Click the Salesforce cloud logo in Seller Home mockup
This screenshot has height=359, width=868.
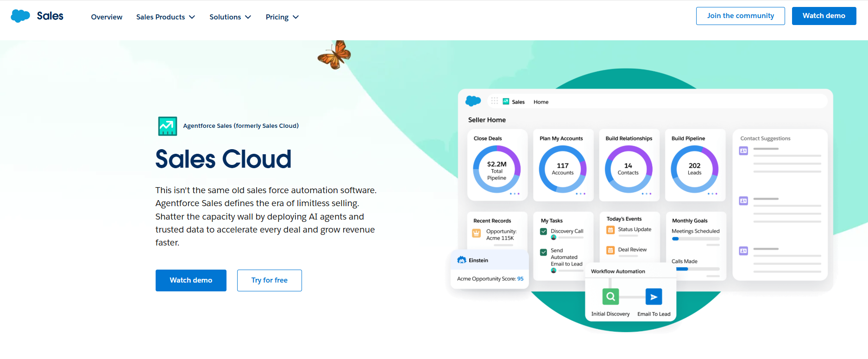[x=473, y=101]
